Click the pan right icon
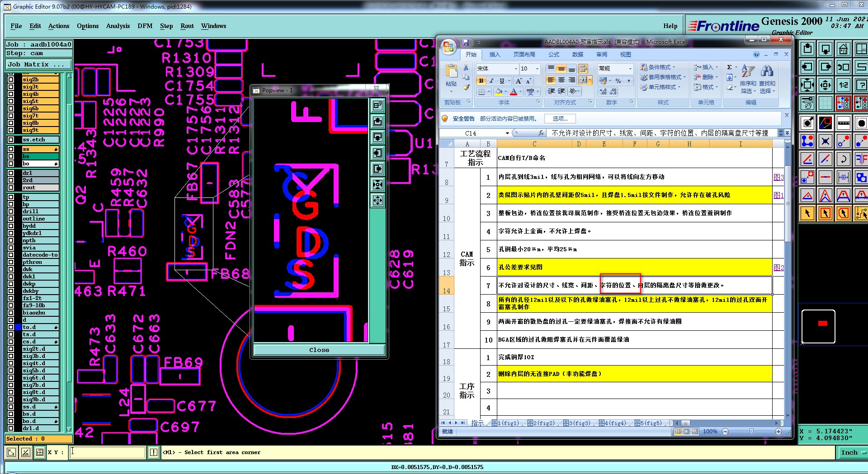The image size is (868, 474). [826, 67]
